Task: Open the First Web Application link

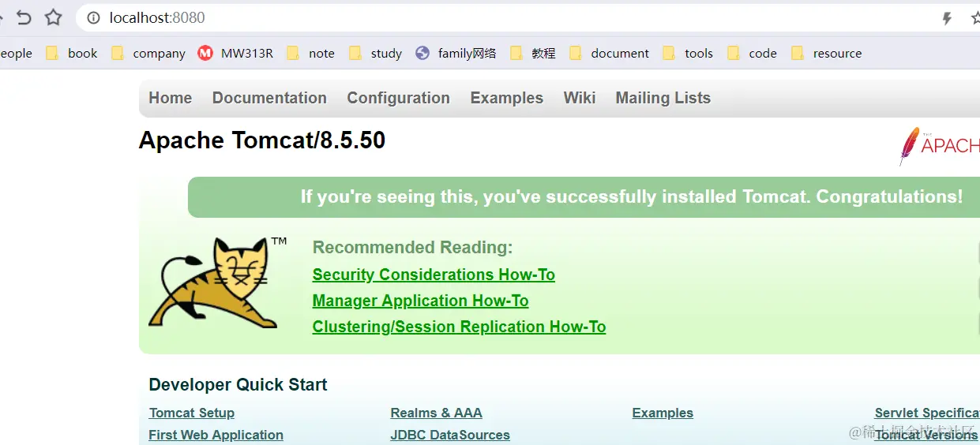Action: point(216,435)
